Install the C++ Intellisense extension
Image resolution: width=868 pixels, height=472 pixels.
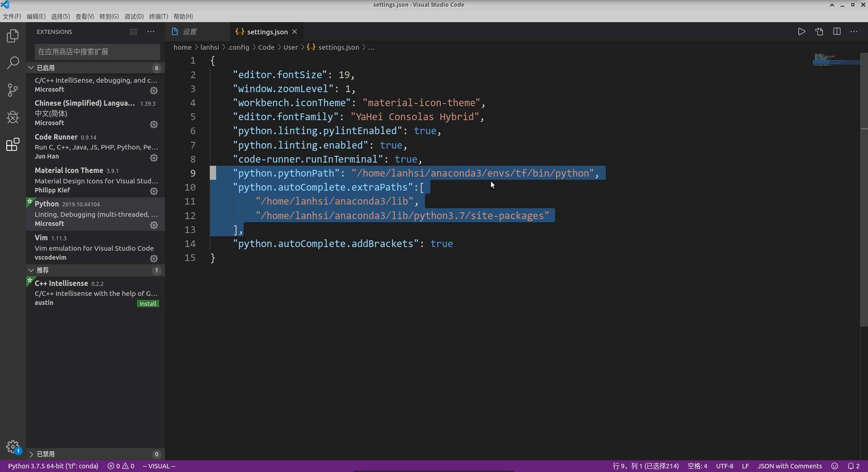coord(148,304)
